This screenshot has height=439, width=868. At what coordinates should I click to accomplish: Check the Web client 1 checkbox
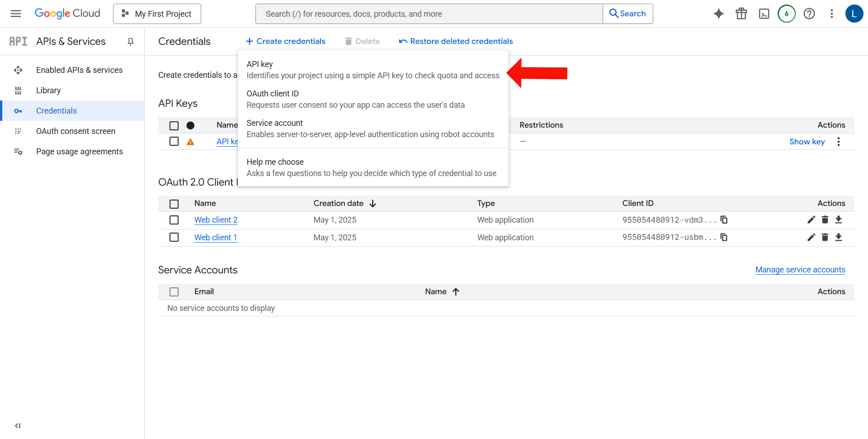[174, 237]
